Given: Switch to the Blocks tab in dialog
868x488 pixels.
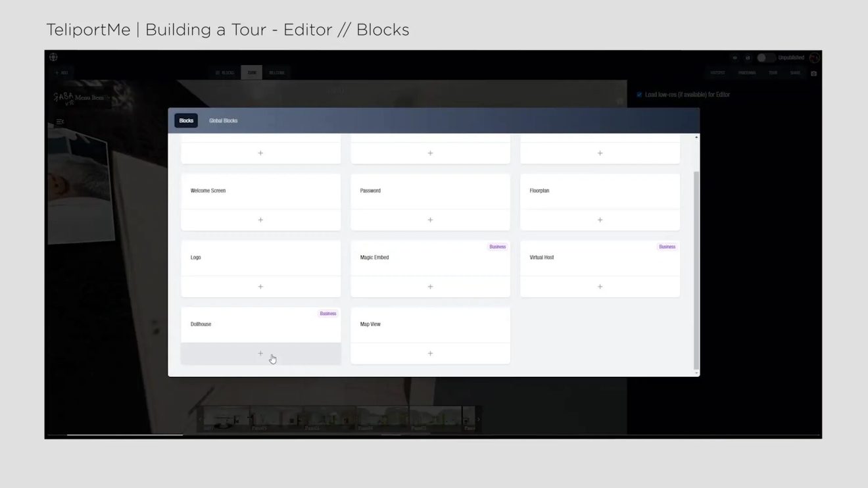Looking at the screenshot, I should [x=186, y=120].
